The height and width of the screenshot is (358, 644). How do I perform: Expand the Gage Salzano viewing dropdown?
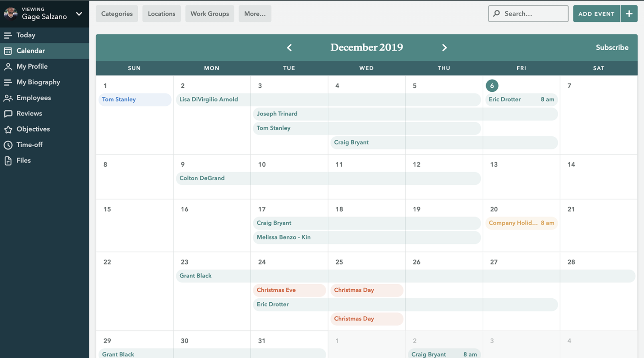[79, 14]
